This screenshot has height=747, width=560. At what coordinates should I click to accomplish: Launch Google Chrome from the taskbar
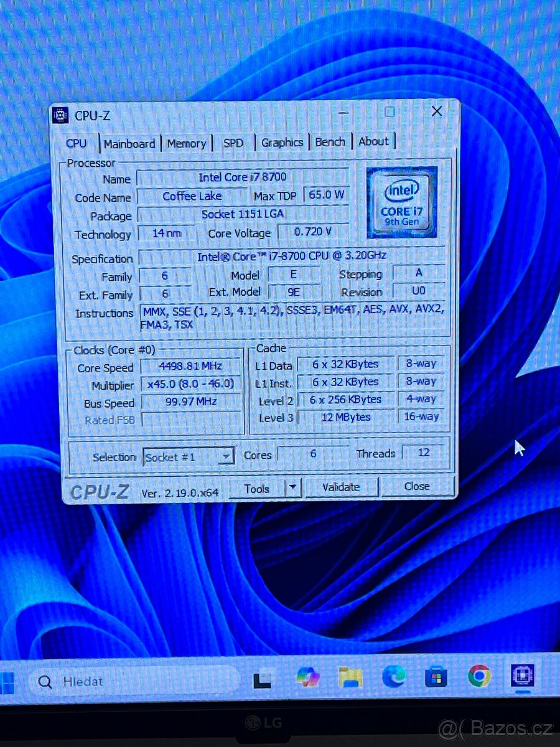coord(479,675)
